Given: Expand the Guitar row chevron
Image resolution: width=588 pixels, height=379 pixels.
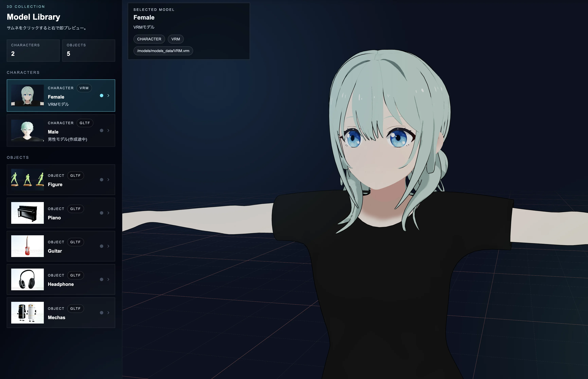Looking at the screenshot, I should tap(108, 246).
